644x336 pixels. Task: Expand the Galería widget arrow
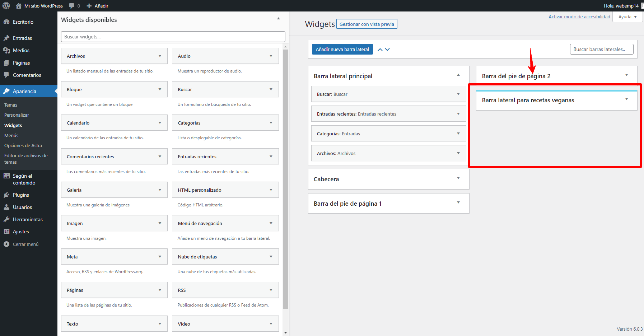click(160, 190)
